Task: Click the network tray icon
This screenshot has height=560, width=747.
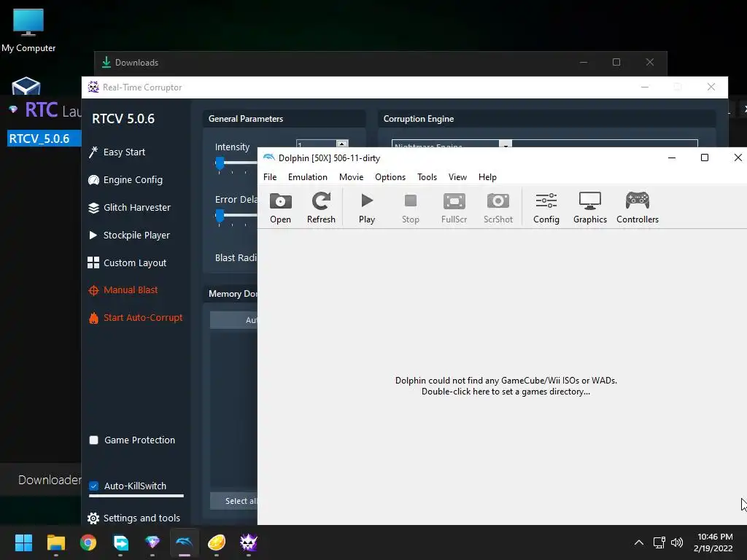Action: [659, 542]
